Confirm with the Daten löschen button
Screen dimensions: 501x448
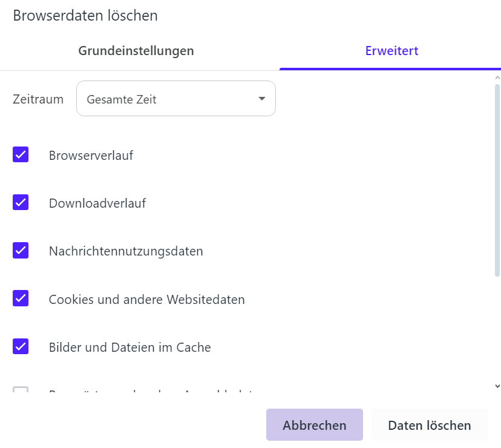(x=430, y=425)
